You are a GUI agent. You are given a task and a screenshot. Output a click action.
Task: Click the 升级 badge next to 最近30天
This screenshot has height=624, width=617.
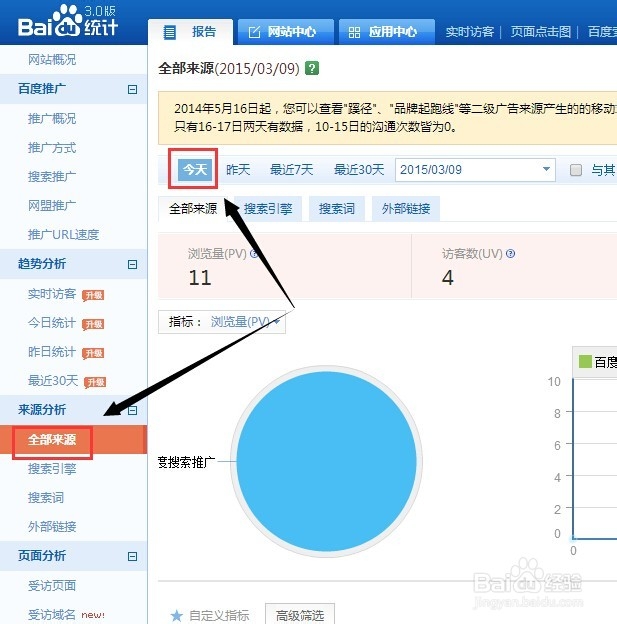coord(95,382)
